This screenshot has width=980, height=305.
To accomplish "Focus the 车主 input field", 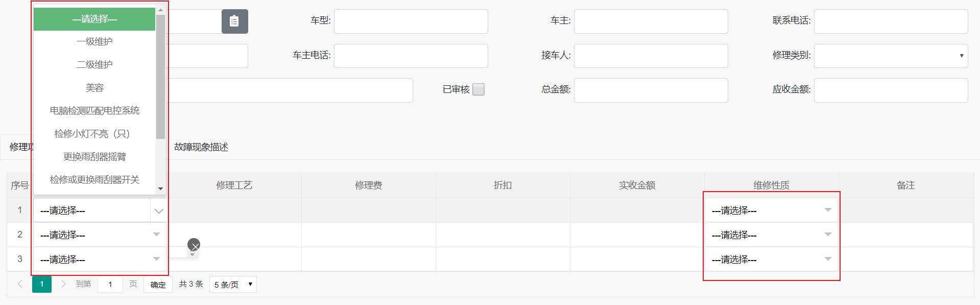I will (x=651, y=21).
